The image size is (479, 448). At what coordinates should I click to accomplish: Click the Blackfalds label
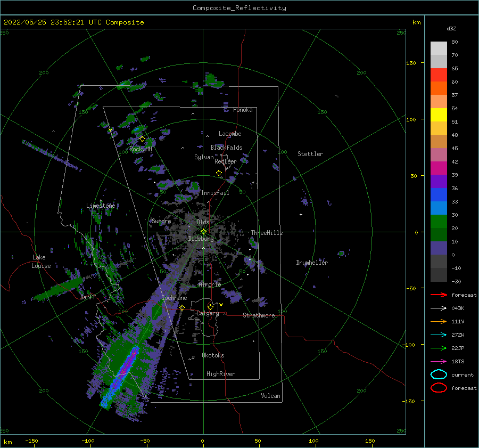coord(226,148)
